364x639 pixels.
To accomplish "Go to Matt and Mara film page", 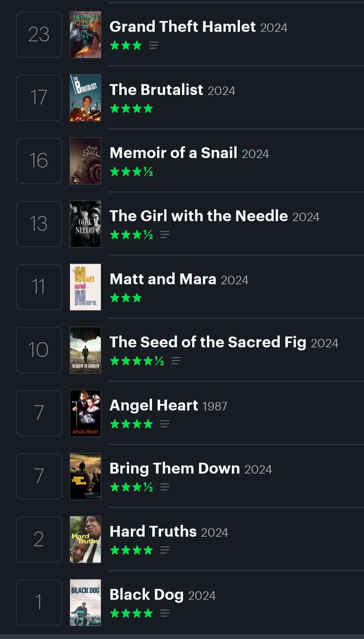I will pos(163,279).
